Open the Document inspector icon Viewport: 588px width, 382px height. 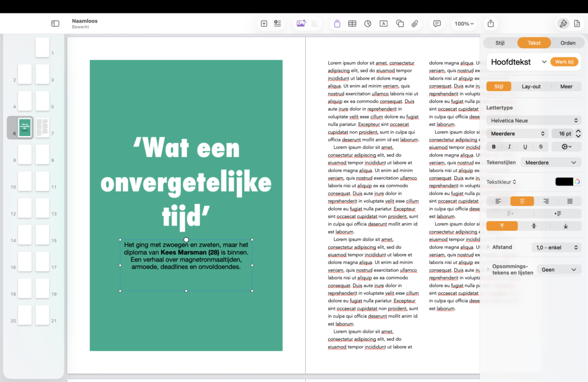click(x=577, y=24)
